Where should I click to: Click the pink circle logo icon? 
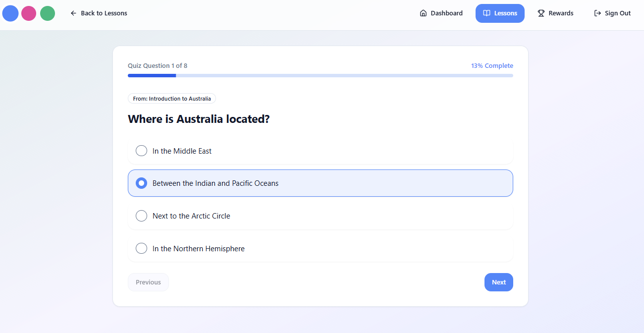tap(29, 13)
